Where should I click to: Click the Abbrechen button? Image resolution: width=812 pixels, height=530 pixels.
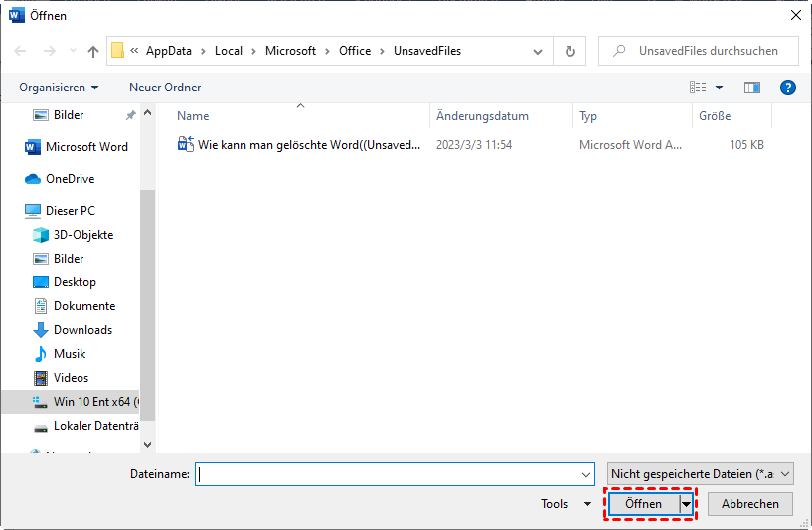[x=749, y=504]
